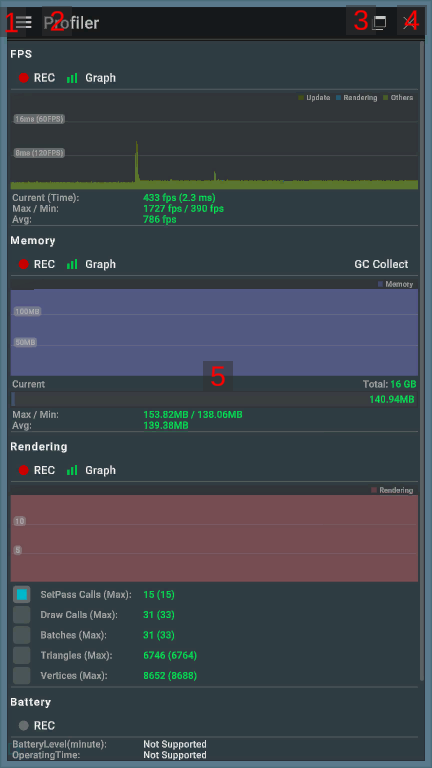Image resolution: width=432 pixels, height=768 pixels.
Task: Click the Memory section Graph label
Action: 100,264
